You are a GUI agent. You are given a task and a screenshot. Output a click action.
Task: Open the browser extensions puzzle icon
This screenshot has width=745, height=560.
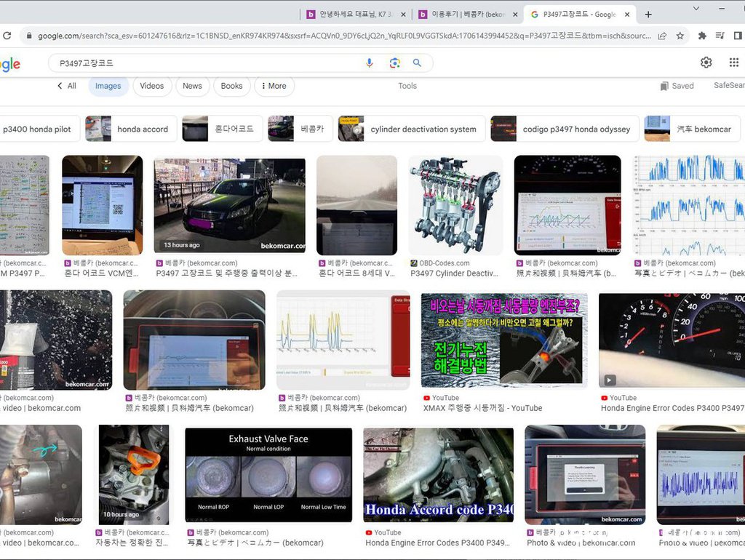click(702, 36)
